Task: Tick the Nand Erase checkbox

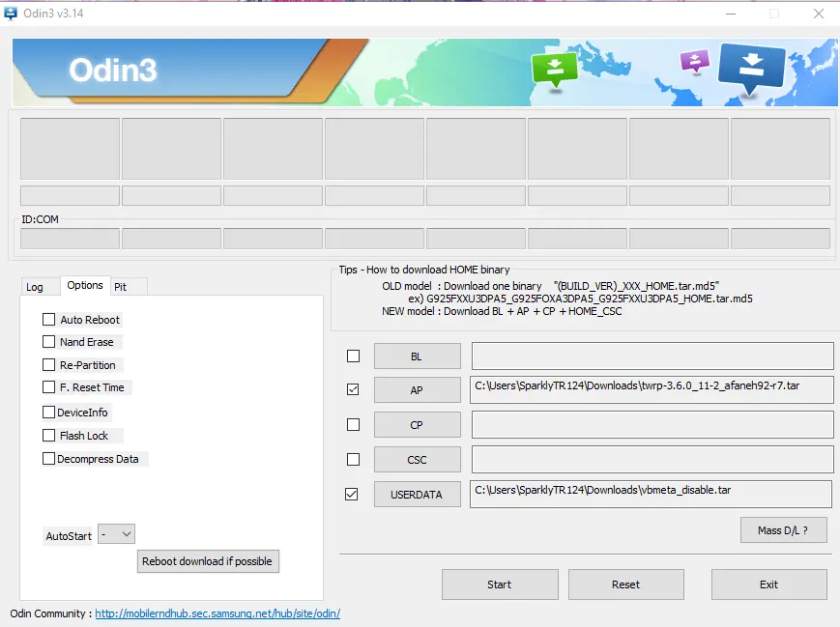Action: click(x=48, y=342)
